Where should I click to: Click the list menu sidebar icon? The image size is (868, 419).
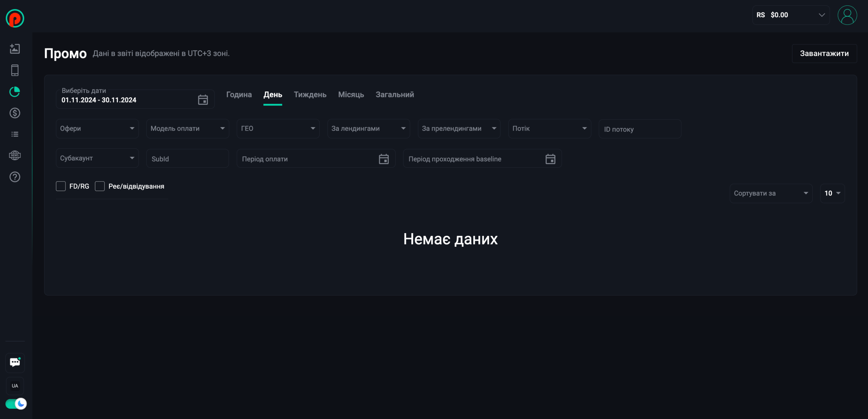tap(15, 134)
